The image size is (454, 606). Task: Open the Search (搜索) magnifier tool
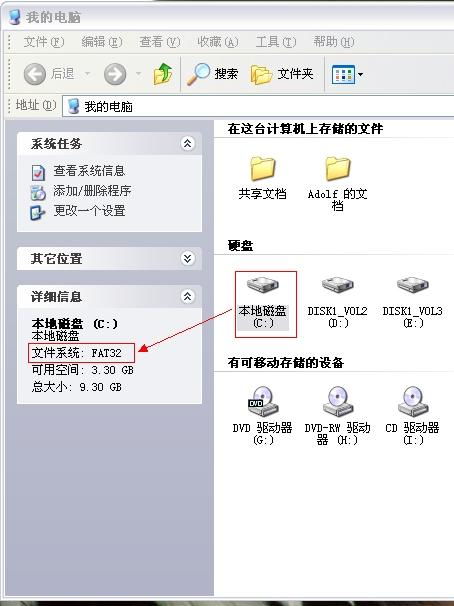(x=213, y=74)
